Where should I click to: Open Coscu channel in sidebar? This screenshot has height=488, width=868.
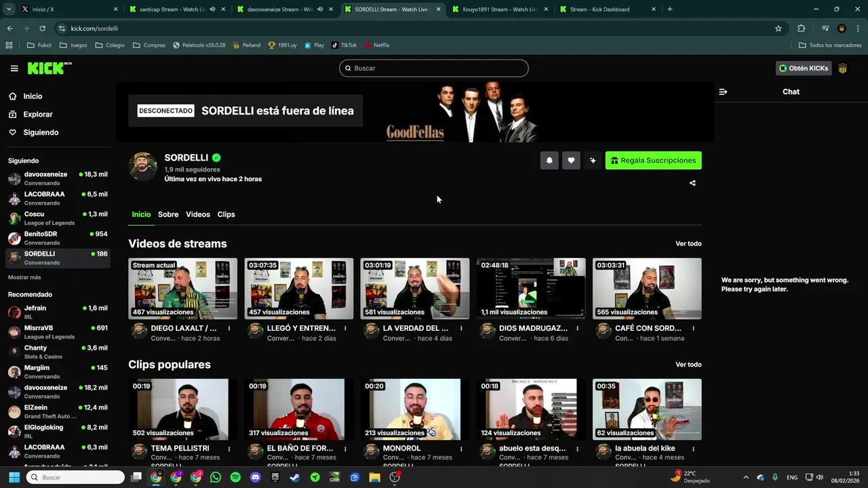coord(58,218)
